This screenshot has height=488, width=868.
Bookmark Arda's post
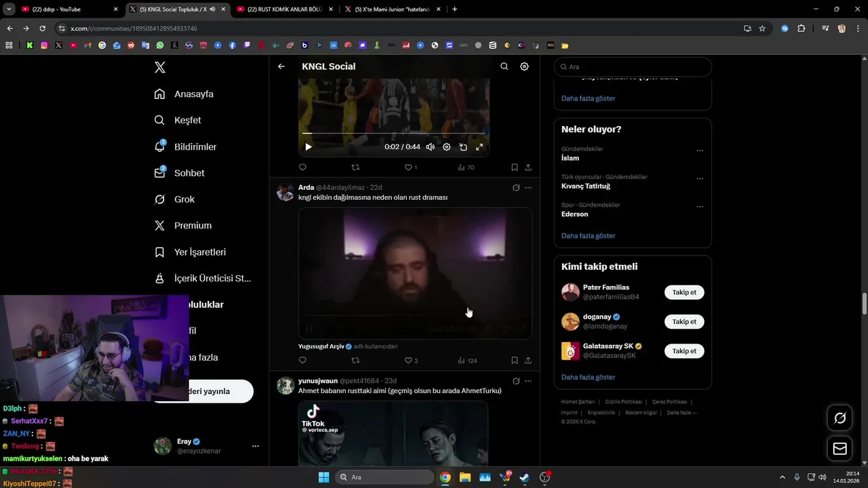(515, 361)
